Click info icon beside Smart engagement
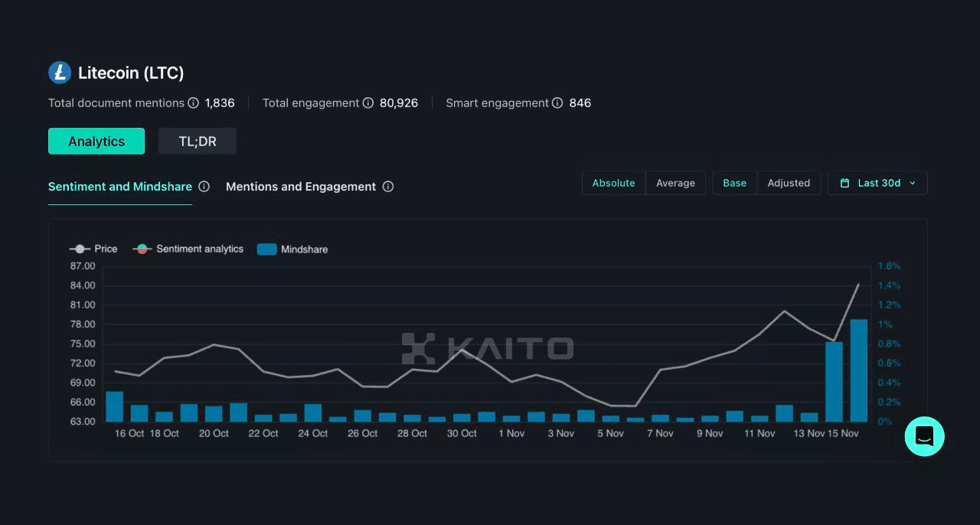 click(x=557, y=103)
